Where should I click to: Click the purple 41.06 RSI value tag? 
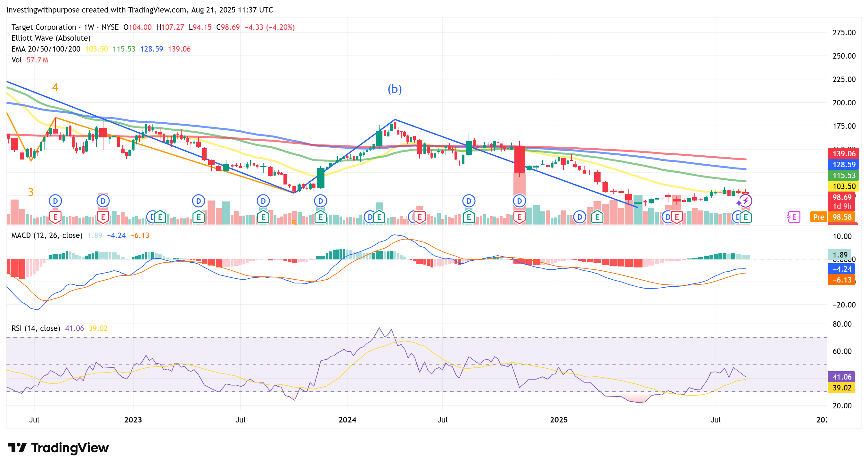point(841,377)
